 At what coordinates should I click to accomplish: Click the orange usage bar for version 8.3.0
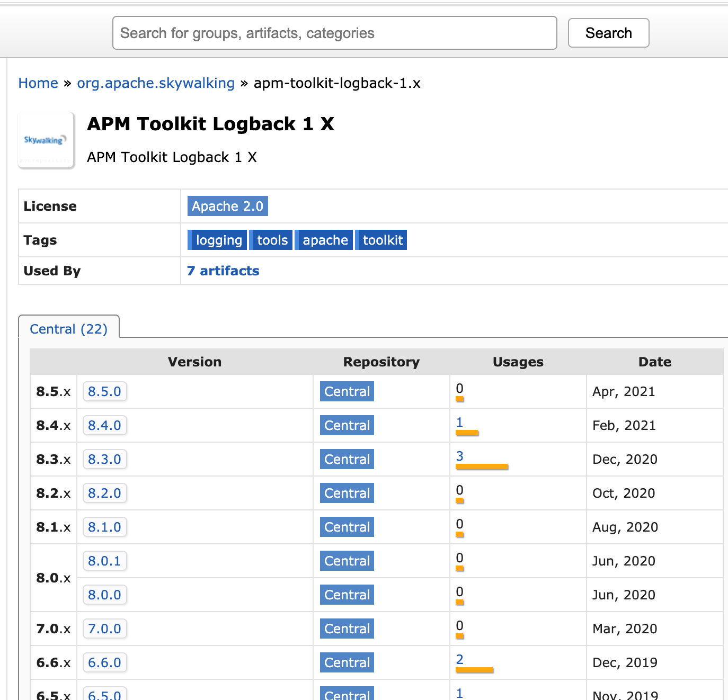pos(482,466)
